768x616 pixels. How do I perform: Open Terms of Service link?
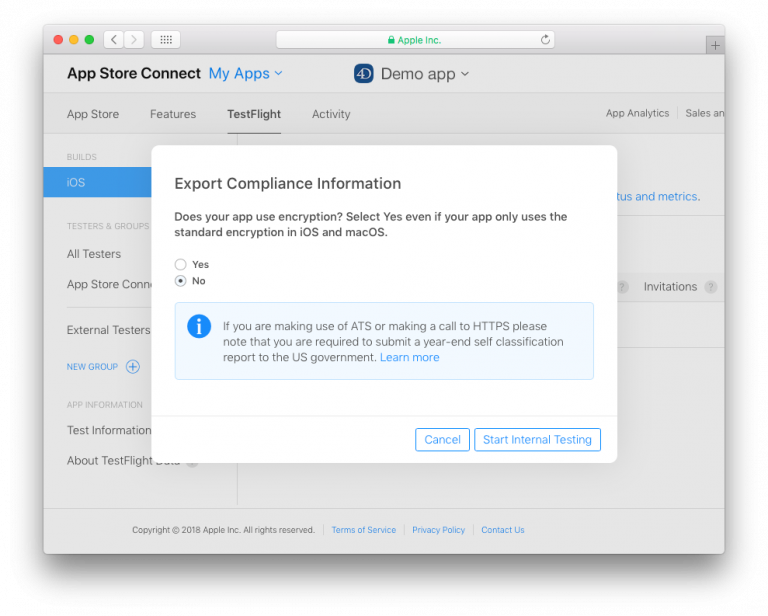pyautogui.click(x=363, y=530)
